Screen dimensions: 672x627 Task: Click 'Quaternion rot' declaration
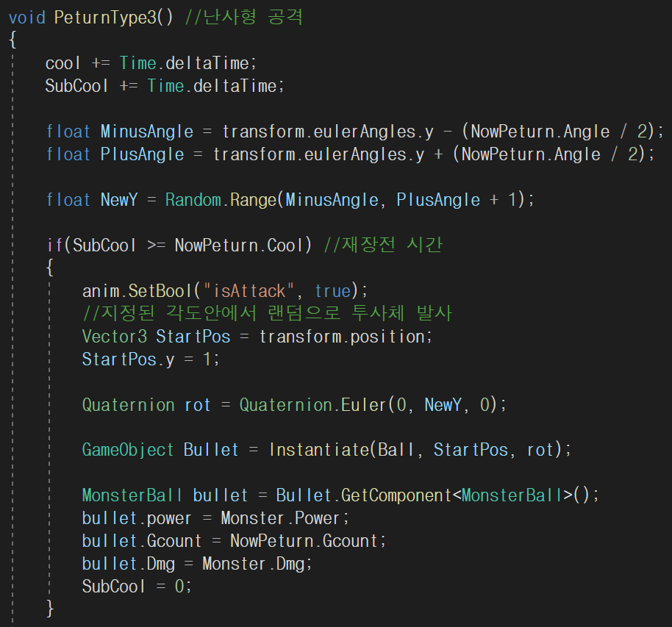pos(146,405)
